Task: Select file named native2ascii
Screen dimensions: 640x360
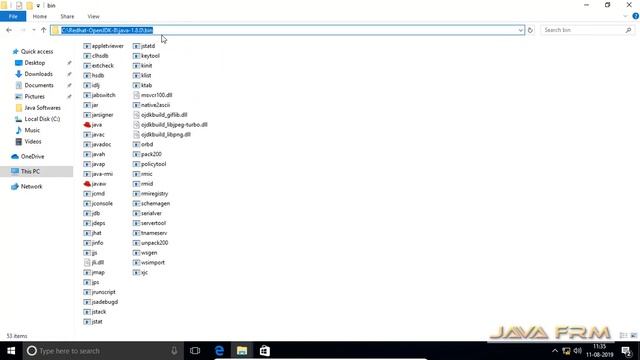Action: (155, 105)
